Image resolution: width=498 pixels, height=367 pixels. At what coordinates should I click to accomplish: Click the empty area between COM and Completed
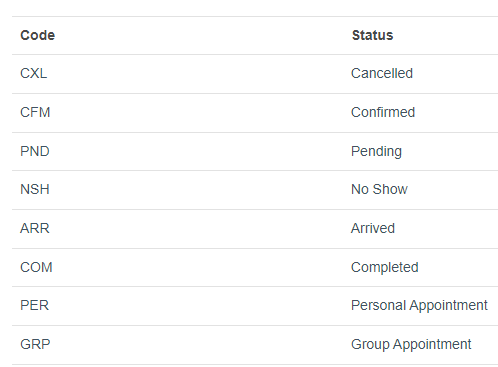(202, 267)
